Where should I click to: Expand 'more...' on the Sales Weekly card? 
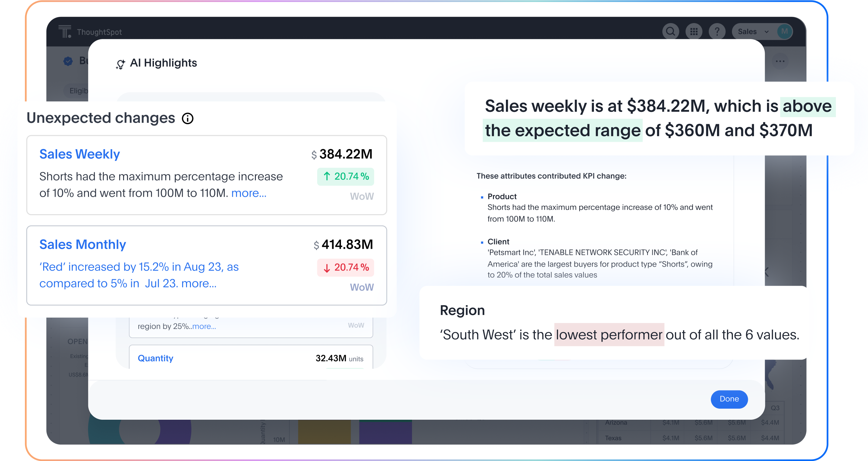[249, 193]
